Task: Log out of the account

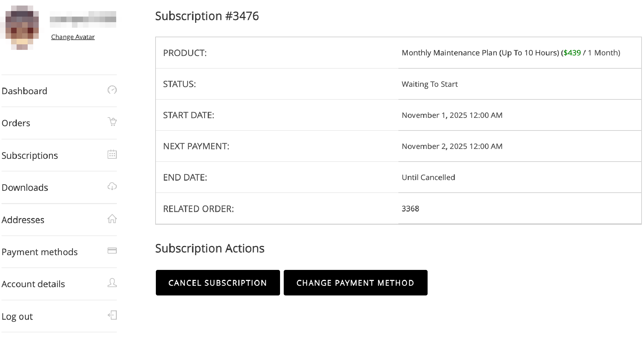Action: click(17, 316)
